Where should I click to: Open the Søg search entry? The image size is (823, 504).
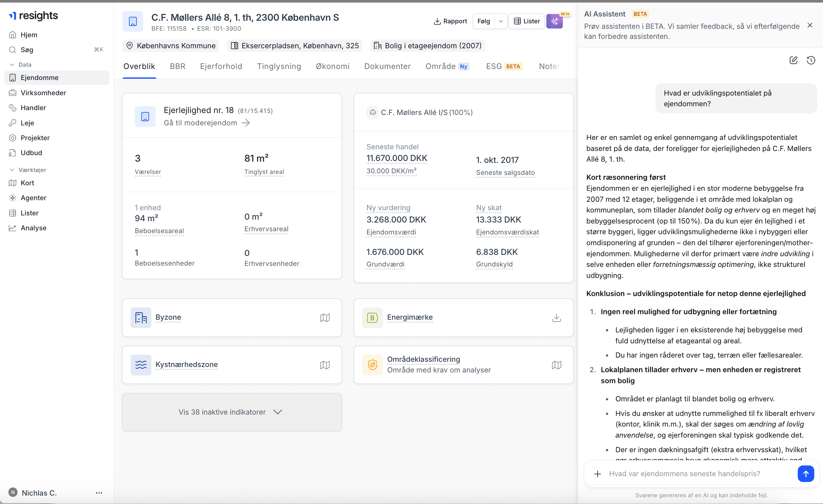57,50
